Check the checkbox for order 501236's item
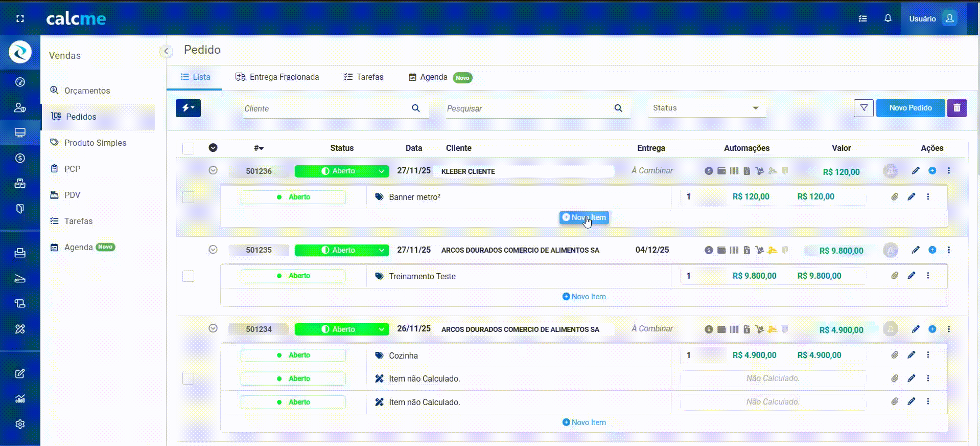The height and width of the screenshot is (446, 980). pyautogui.click(x=189, y=197)
